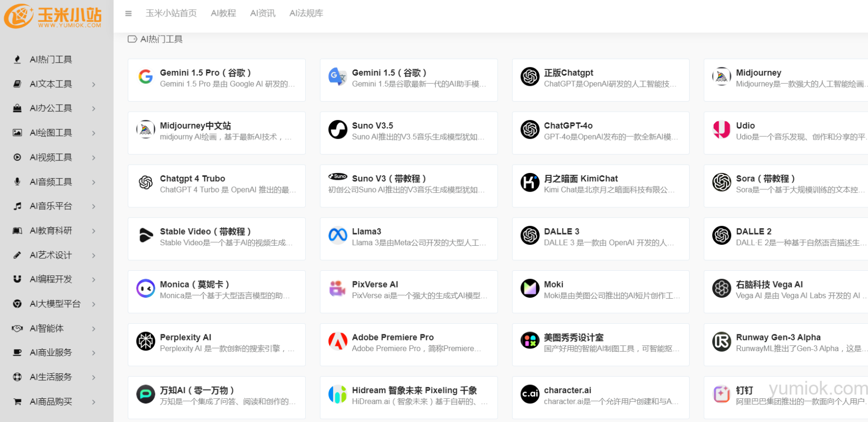
Task: Click the Google G icon for Gemini 1.5 Pro
Action: tap(146, 77)
